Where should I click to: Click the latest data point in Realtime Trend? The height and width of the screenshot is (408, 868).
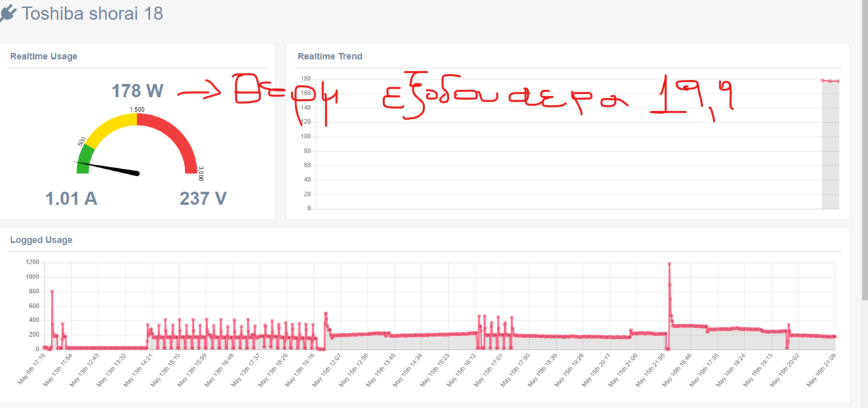(838, 81)
